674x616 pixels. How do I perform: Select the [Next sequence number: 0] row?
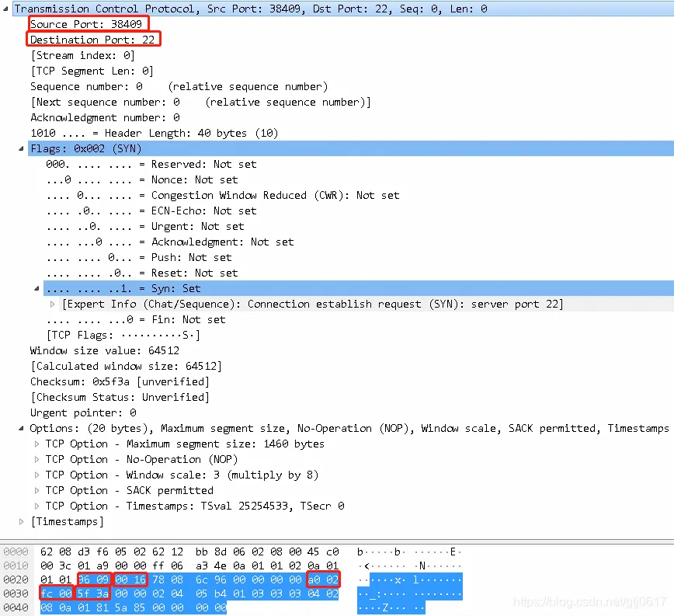200,102
